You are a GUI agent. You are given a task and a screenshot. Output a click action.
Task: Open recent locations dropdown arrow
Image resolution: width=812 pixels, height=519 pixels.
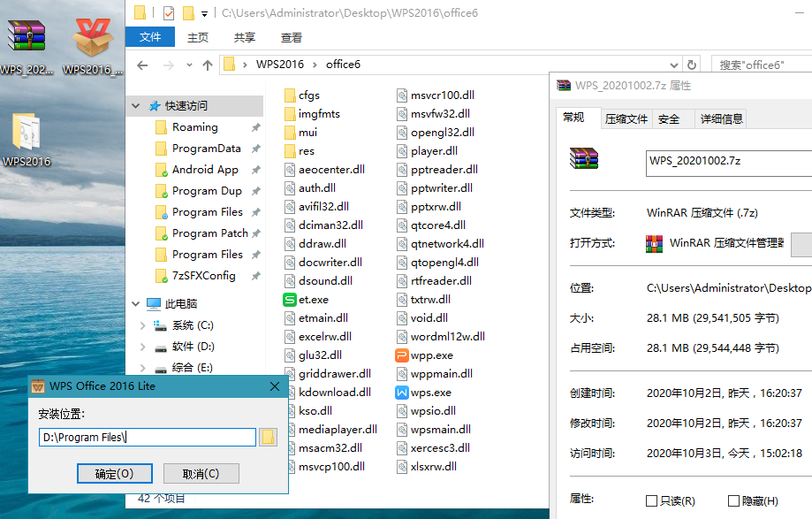pyautogui.click(x=189, y=65)
